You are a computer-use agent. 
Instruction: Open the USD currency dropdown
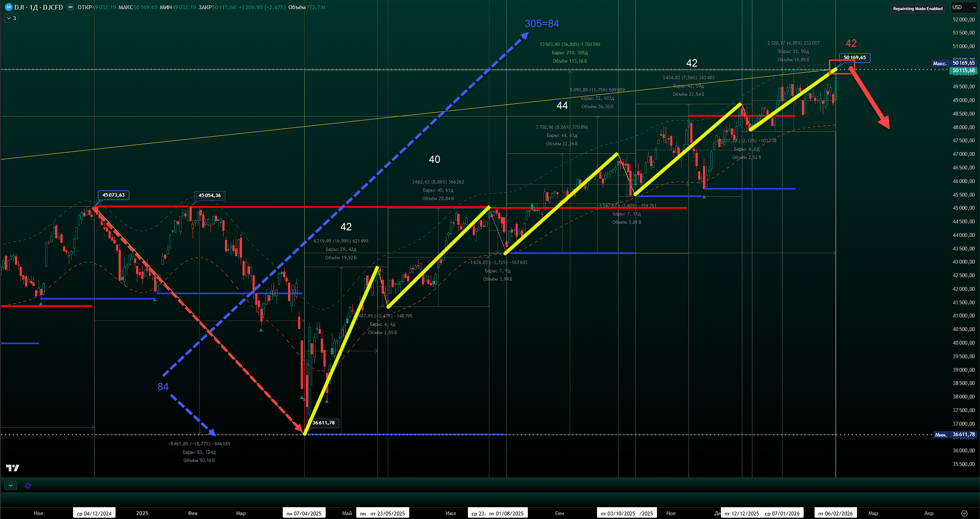(963, 7)
